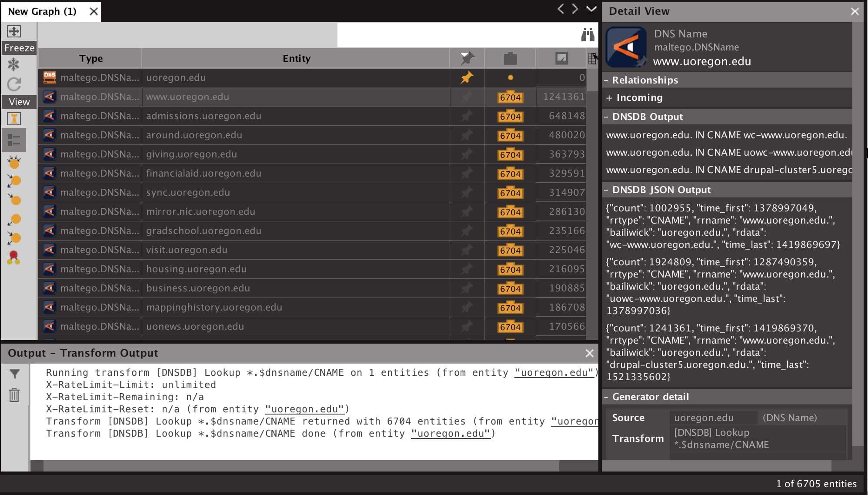Click the Source field showing uoregon.edu
The image size is (868, 495).
[x=713, y=418]
